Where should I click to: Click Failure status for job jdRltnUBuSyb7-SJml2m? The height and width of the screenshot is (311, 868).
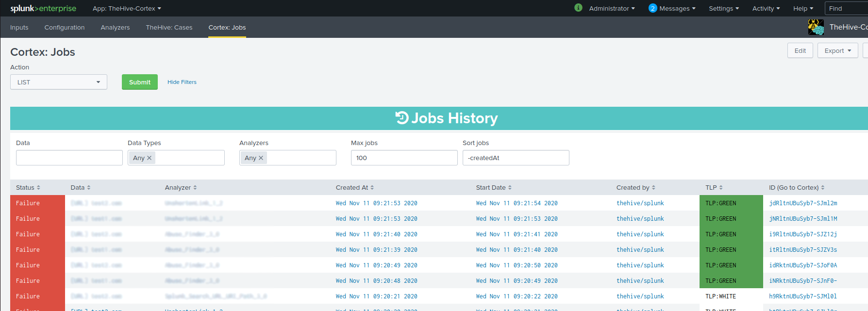pos(37,203)
